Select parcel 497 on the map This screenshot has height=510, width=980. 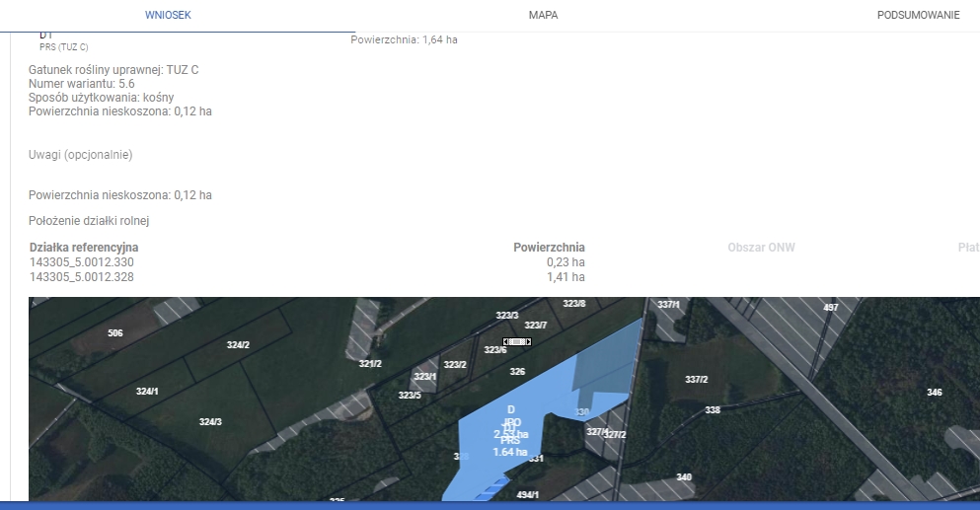[830, 308]
